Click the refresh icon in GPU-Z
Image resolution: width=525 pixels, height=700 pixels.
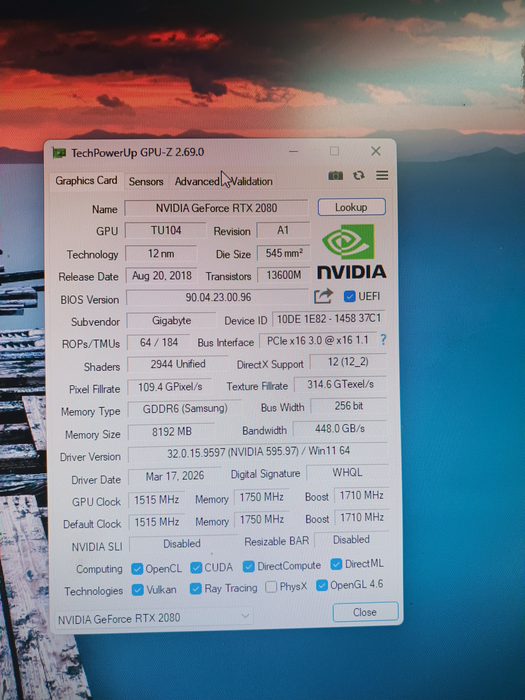coord(358,175)
